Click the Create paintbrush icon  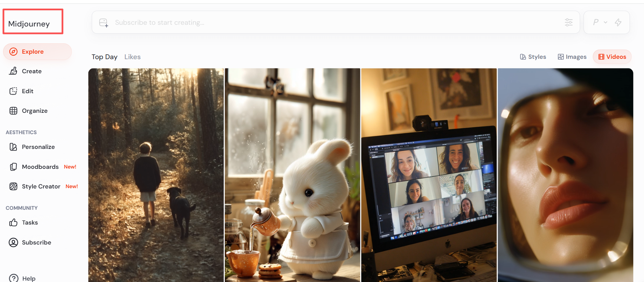13,71
